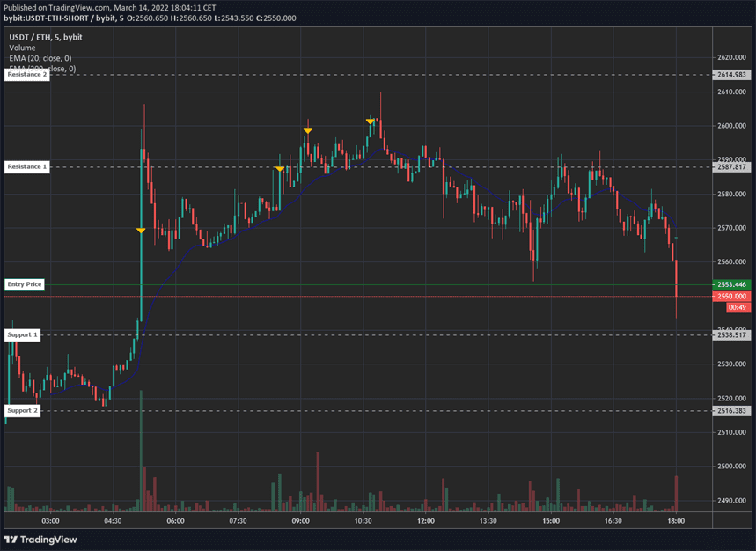Click the yellow triangle marker above 09:00

pos(308,130)
